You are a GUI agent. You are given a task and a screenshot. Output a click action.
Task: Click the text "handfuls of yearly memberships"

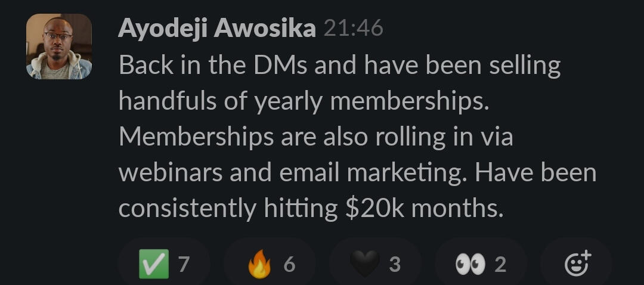(304, 101)
